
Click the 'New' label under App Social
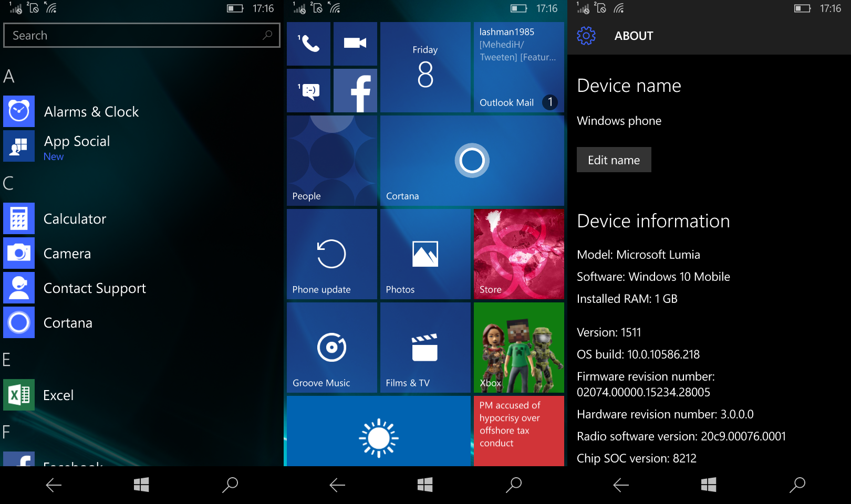pyautogui.click(x=54, y=156)
